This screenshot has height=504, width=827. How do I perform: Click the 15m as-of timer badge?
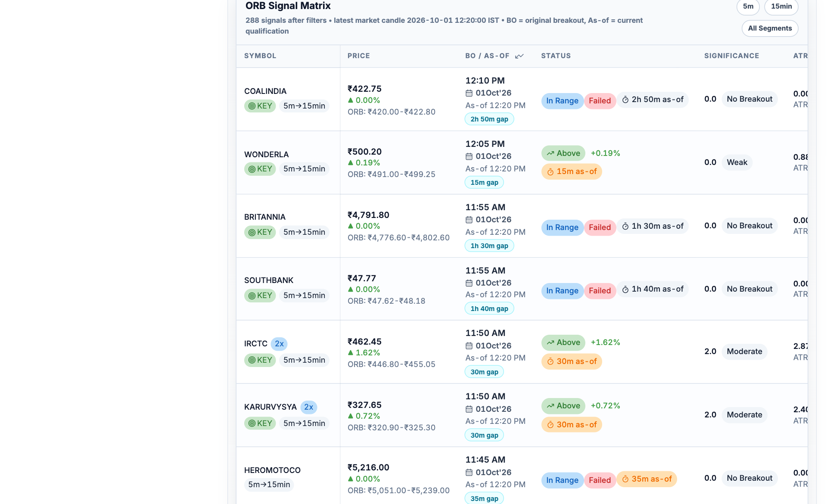(572, 171)
